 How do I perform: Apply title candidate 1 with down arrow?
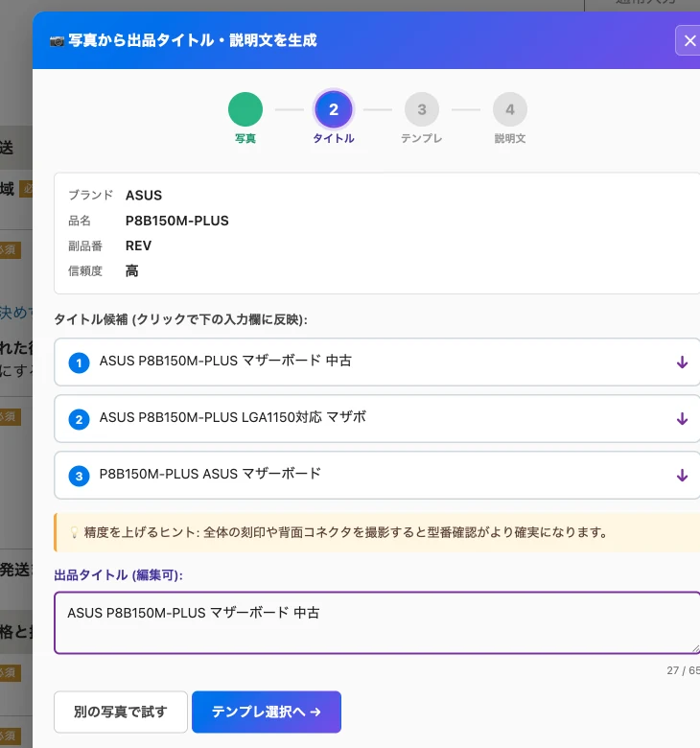click(x=683, y=362)
